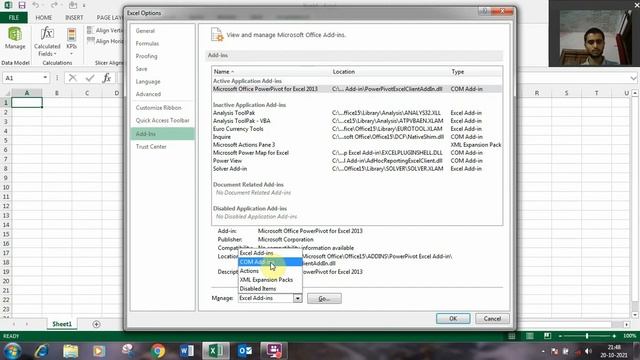Open the FILE ribbon tab
This screenshot has height=360, width=640.
13,18
